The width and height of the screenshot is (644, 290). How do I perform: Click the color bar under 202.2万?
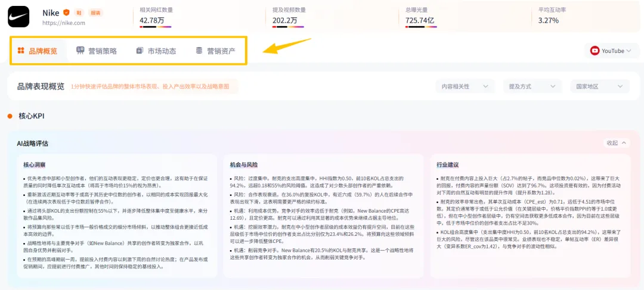pos(288,27)
